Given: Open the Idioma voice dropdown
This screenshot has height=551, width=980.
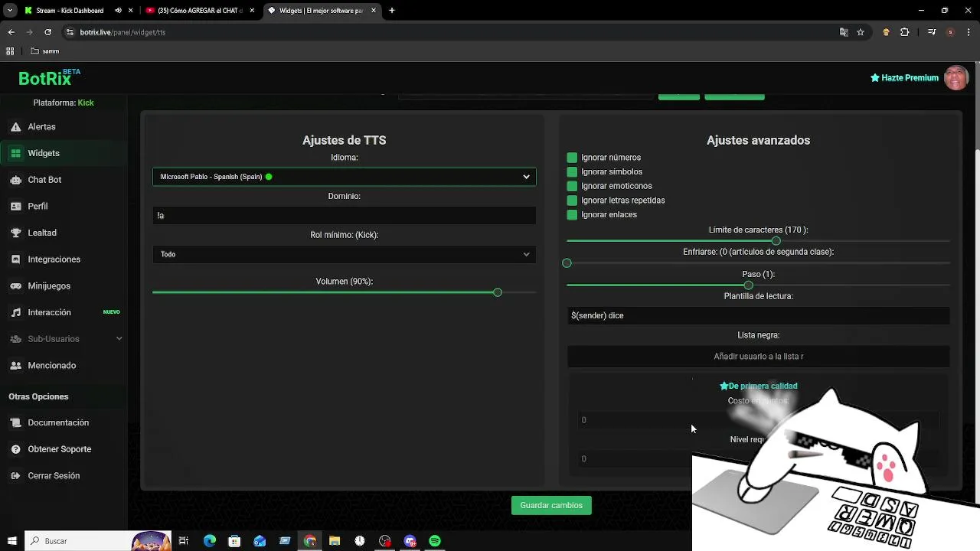Looking at the screenshot, I should [x=345, y=177].
